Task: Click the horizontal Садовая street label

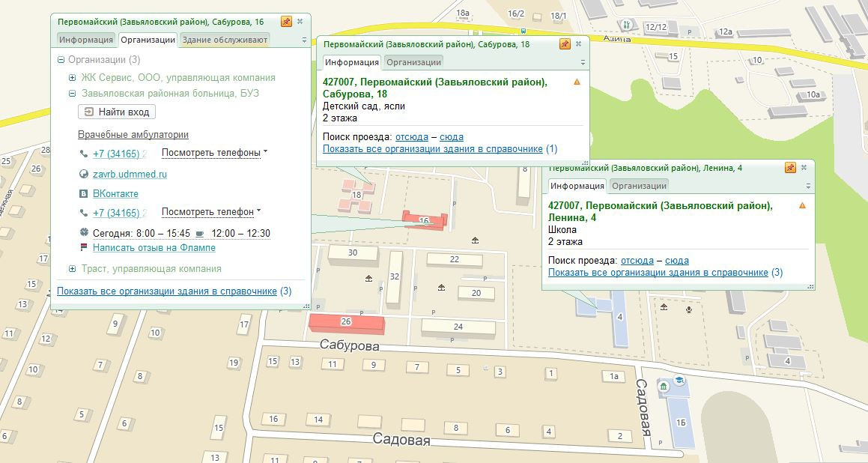Action: click(x=401, y=440)
